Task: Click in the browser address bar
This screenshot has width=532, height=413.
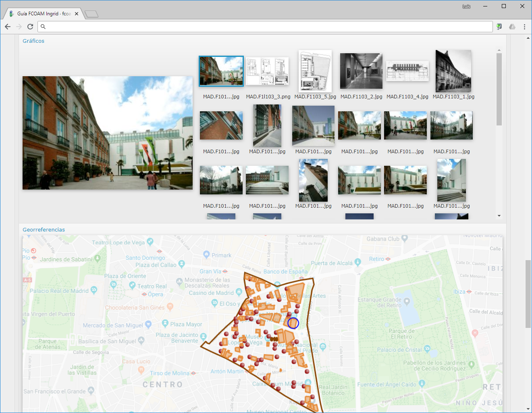Action: pos(266,27)
